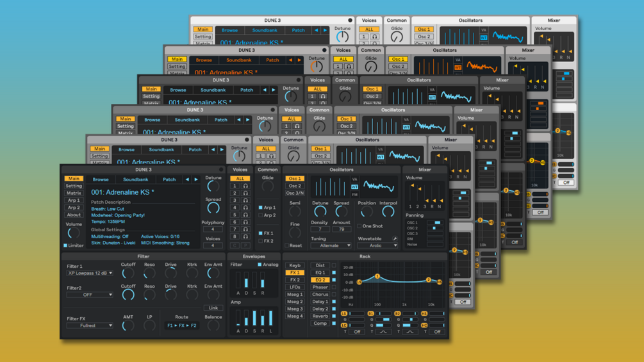The height and width of the screenshot is (362, 644).
Task: Click the OSC 1 panning slider
Action: (x=435, y=222)
